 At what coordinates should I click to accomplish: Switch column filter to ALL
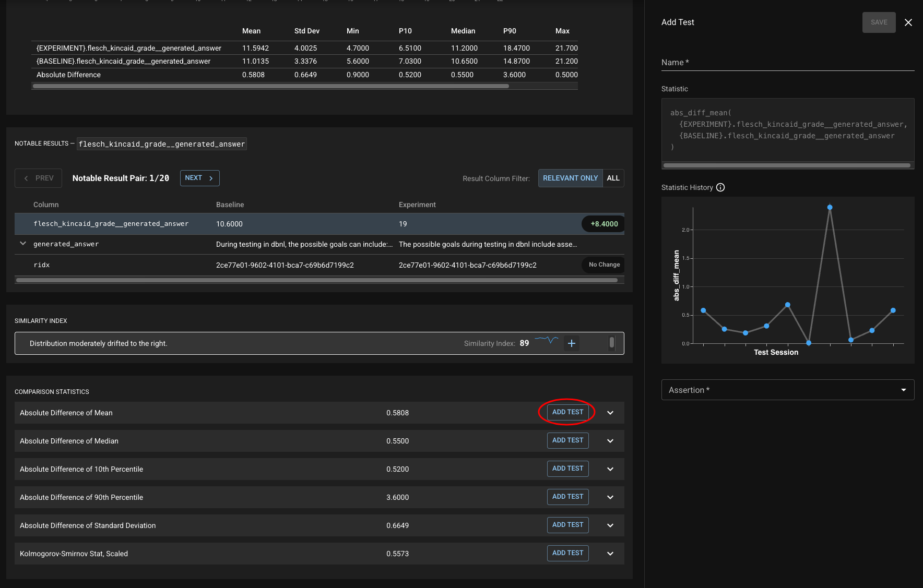tap(613, 178)
